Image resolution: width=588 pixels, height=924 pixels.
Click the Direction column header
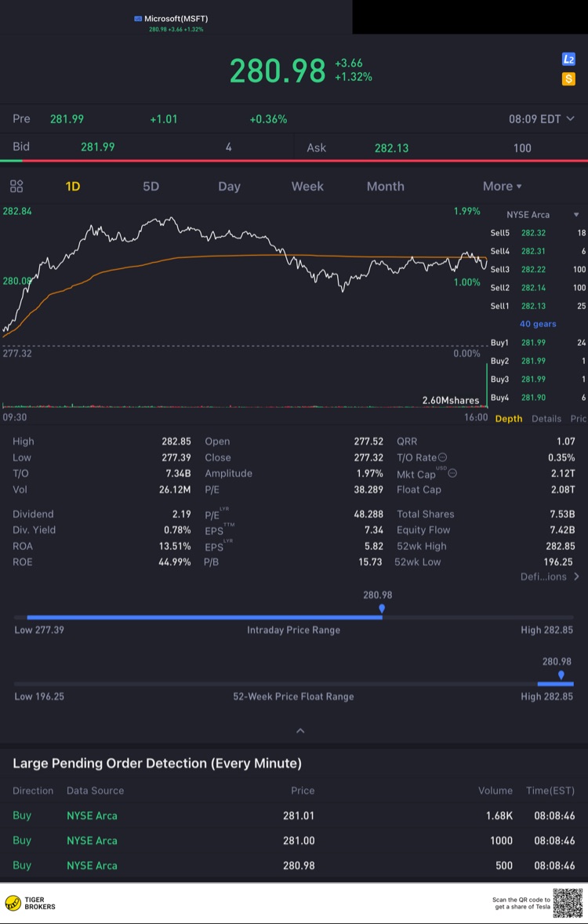[x=33, y=790]
